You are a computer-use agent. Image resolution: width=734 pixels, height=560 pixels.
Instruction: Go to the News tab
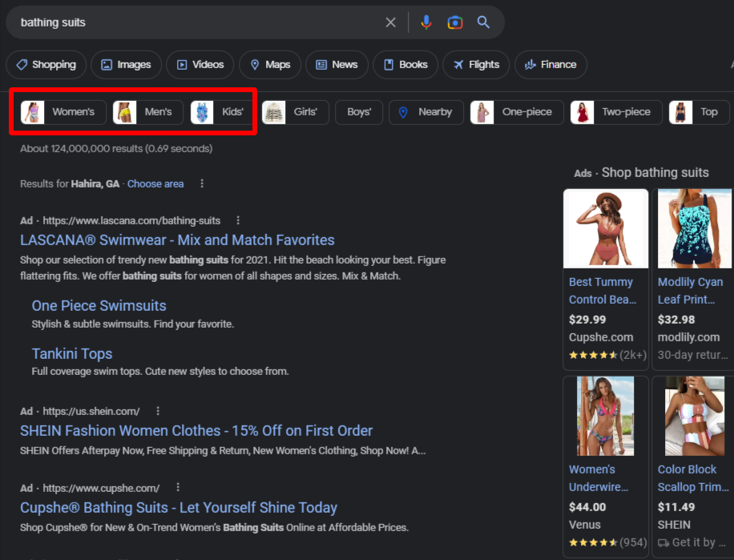[x=337, y=65]
